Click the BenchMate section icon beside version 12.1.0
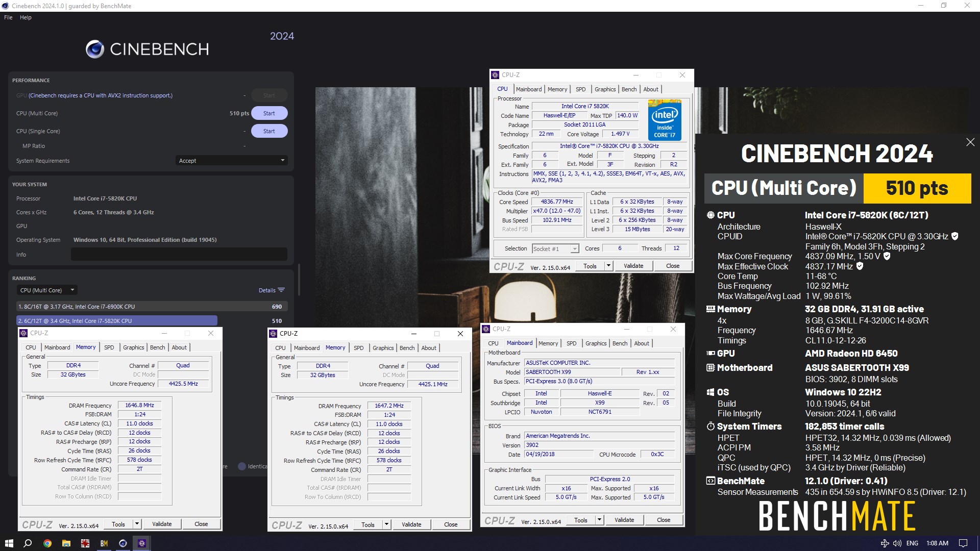Viewport: 980px width, 551px height. pyautogui.click(x=710, y=481)
